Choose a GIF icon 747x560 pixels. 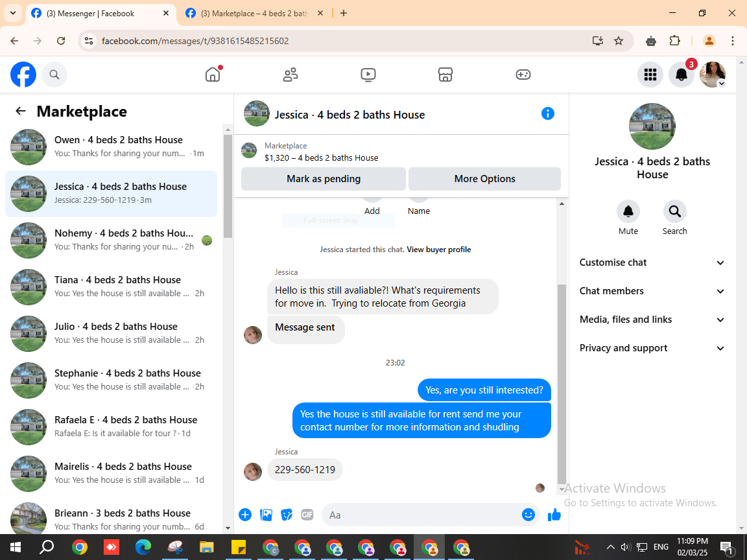[x=307, y=515]
